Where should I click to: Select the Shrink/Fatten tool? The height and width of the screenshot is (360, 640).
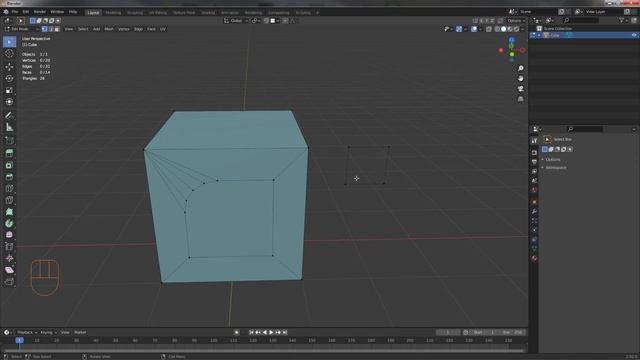9,258
